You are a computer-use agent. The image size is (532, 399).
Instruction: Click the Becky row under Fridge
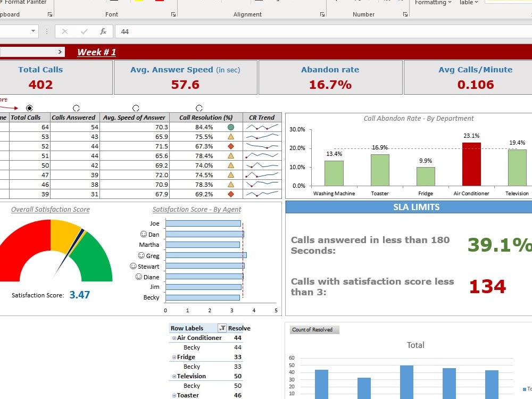(x=192, y=367)
